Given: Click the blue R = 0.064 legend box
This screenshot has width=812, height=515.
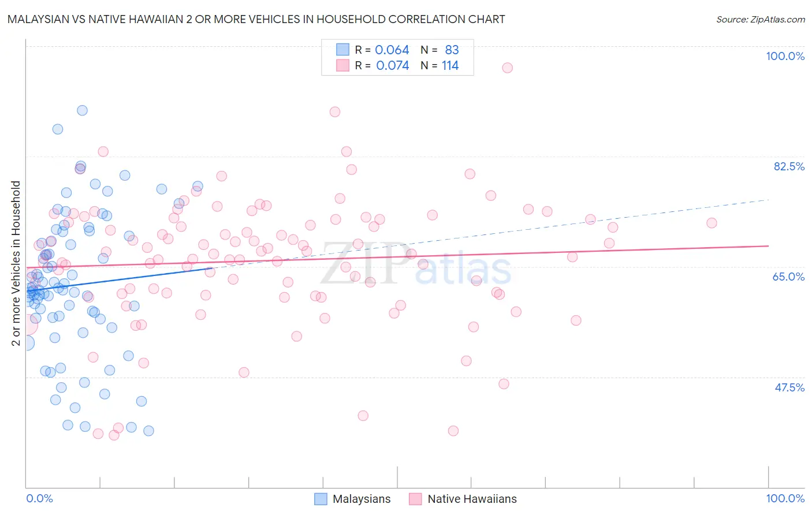Looking at the screenshot, I should pos(343,50).
